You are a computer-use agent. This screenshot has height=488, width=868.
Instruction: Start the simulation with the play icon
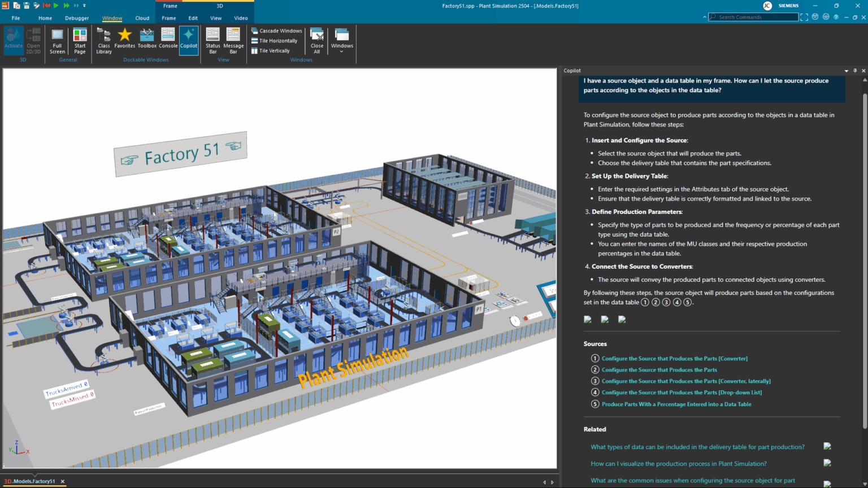point(55,5)
